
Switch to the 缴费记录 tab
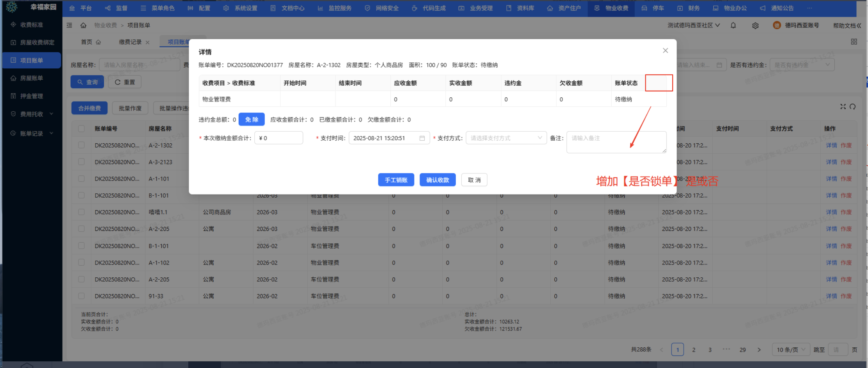tap(130, 42)
